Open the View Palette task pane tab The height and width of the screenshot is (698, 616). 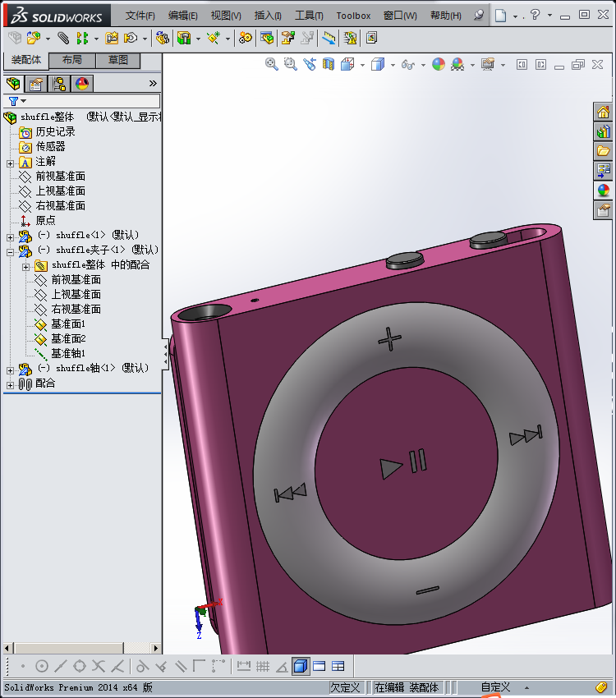tap(604, 171)
